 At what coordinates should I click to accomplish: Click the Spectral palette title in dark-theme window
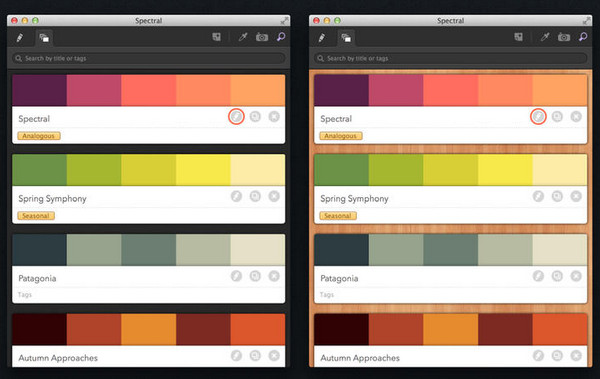pyautogui.click(x=34, y=119)
